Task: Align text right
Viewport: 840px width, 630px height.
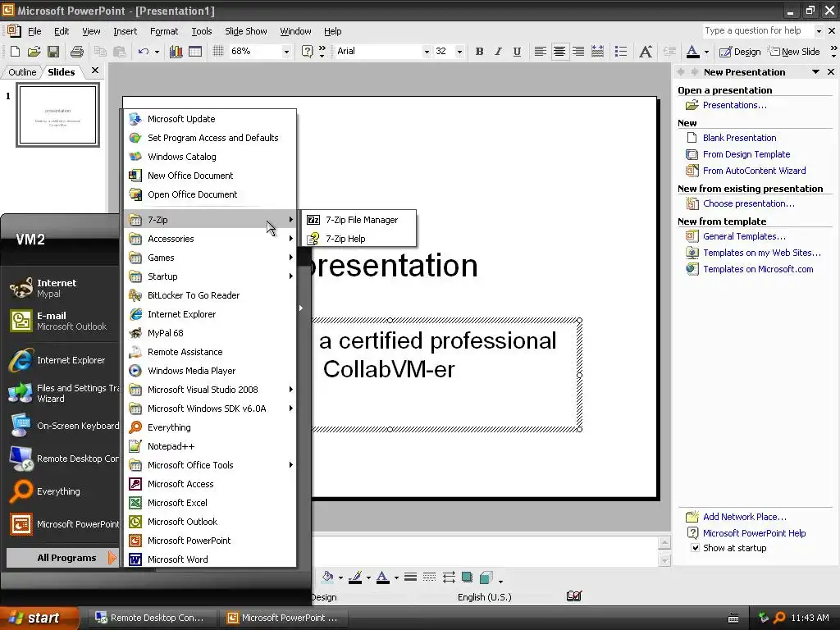Action: pyautogui.click(x=578, y=52)
